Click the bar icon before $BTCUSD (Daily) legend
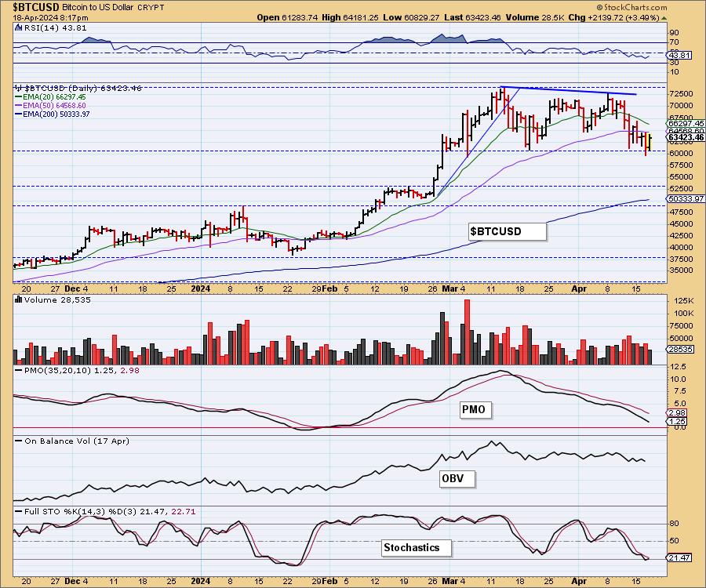This screenshot has width=706, height=588. (x=19, y=88)
